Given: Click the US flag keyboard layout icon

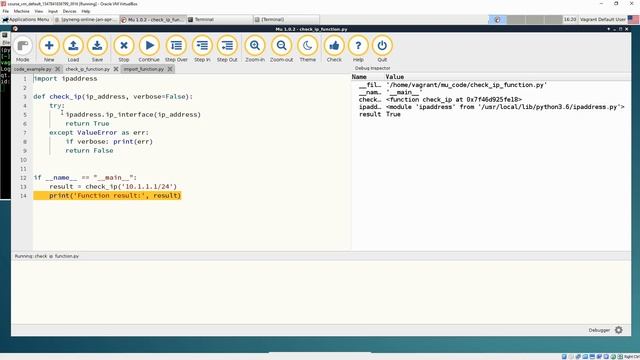Looking at the screenshot, I should (633, 19).
